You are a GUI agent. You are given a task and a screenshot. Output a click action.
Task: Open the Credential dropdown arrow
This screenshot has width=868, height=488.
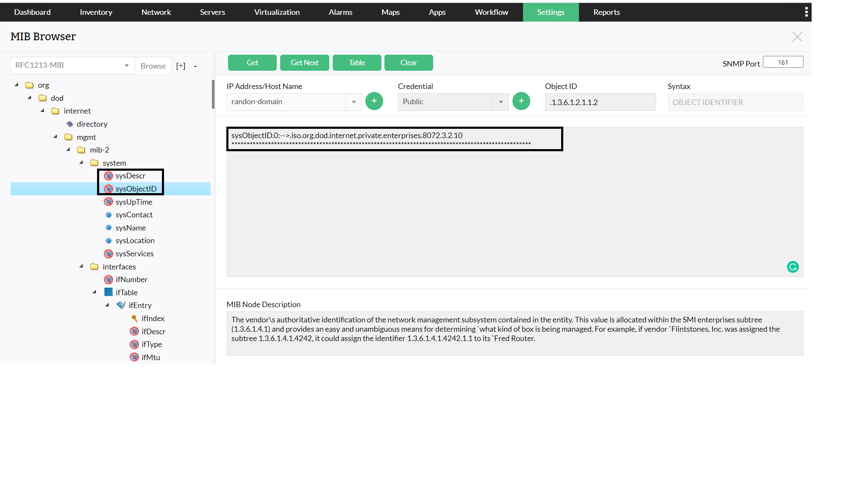(501, 102)
